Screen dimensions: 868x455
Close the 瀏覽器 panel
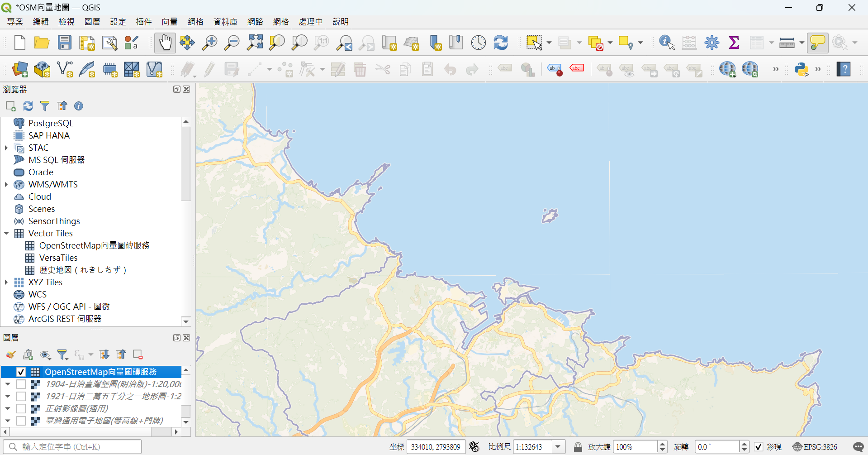[186, 89]
